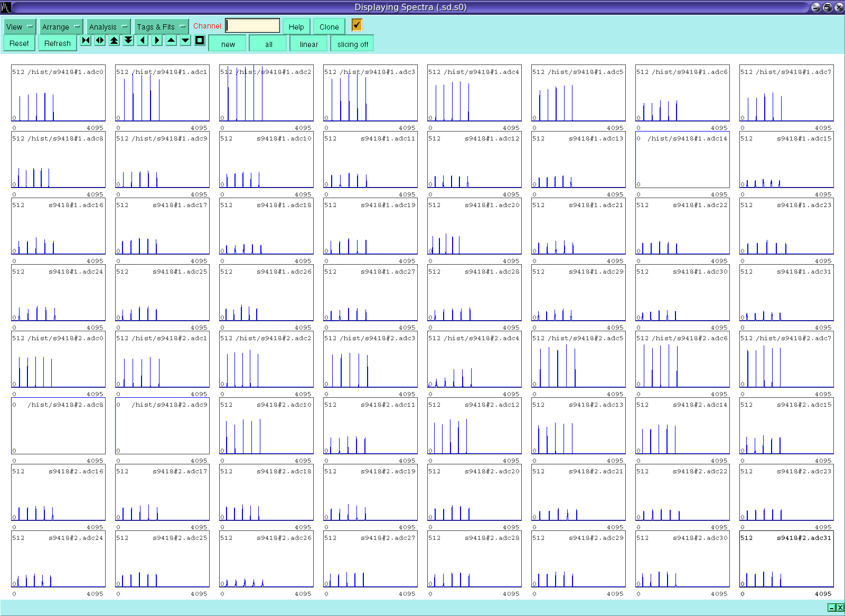Restore the Displaying Spectra window size
The height and width of the screenshot is (616, 845).
coord(828,7)
